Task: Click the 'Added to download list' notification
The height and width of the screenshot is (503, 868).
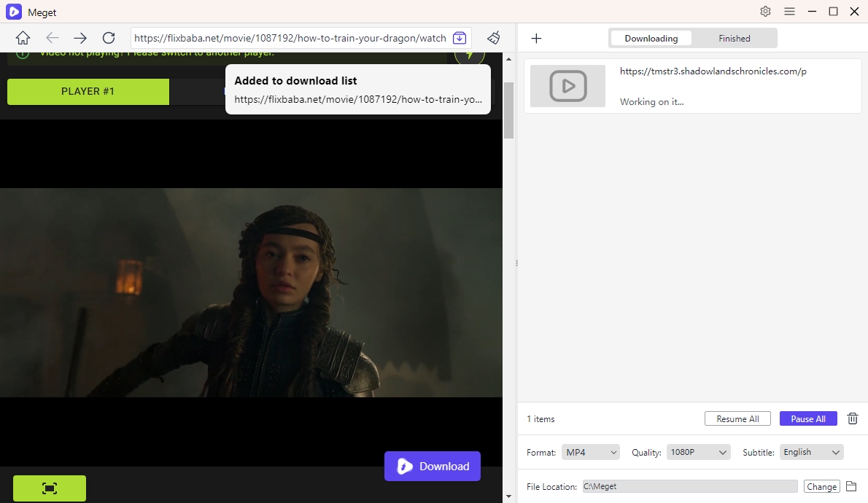Action: [x=357, y=89]
